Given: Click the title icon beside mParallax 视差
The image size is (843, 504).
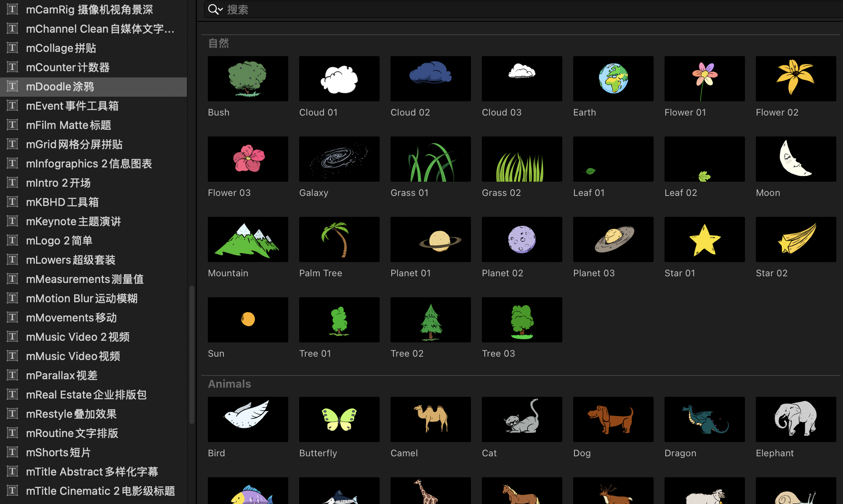Looking at the screenshot, I should click(x=13, y=375).
